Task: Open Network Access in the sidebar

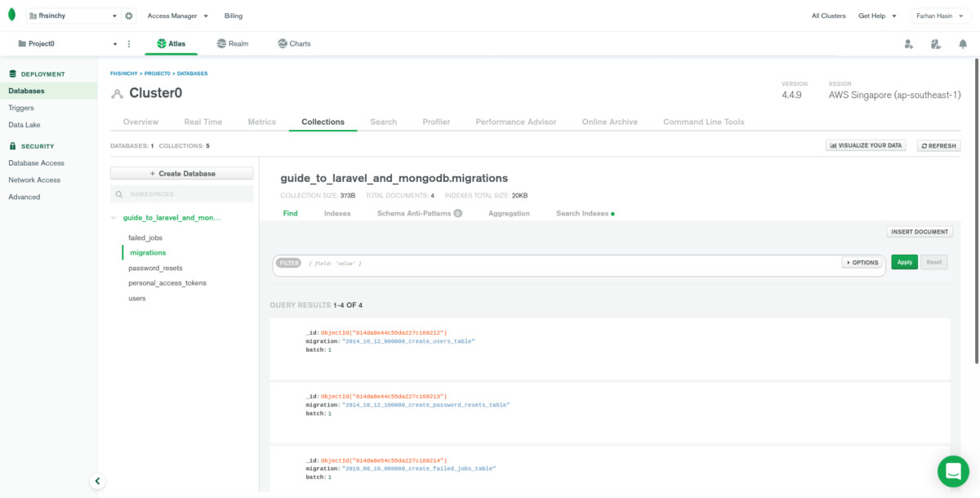Action: [x=34, y=180]
